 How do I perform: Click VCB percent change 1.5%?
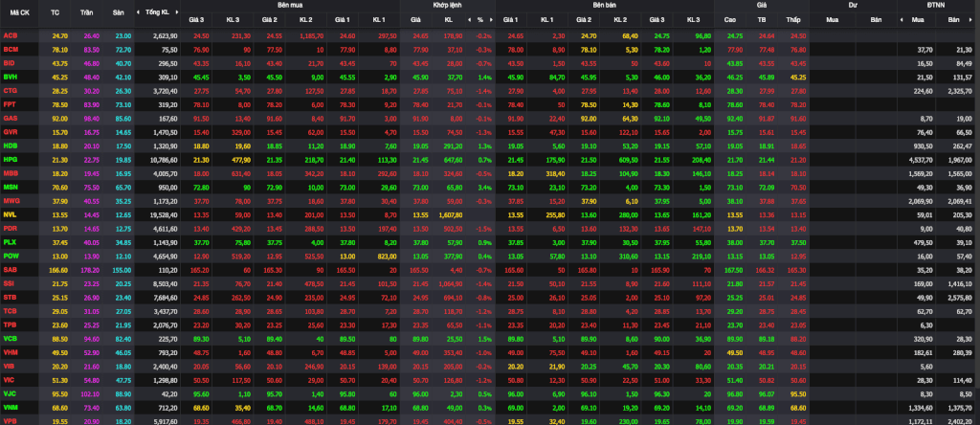point(486,338)
